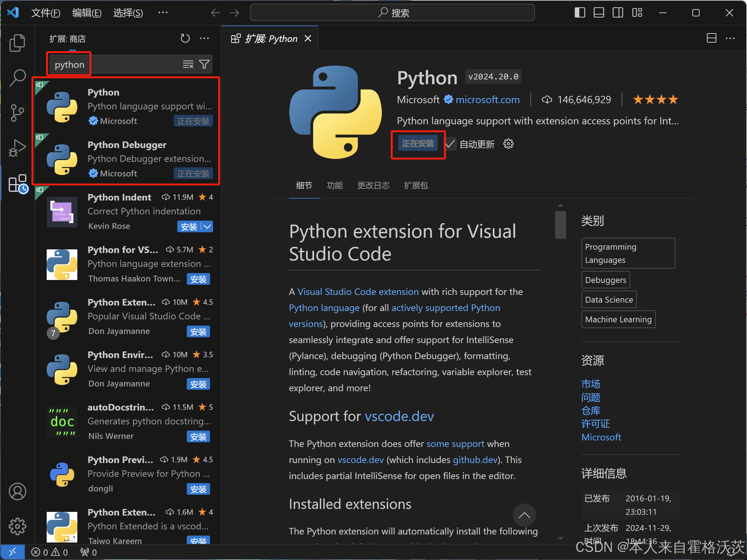Click the README scrollbar thumb
Viewport: 747px width, 560px height.
coord(560,225)
